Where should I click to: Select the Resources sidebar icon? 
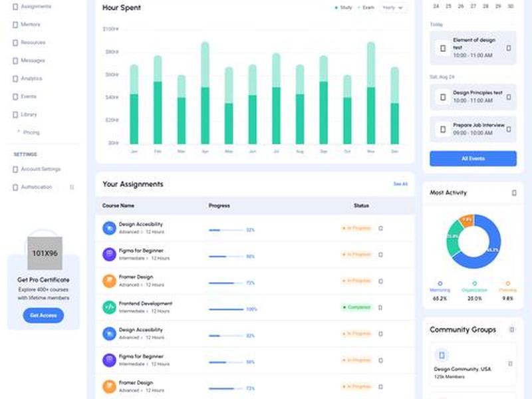15,43
